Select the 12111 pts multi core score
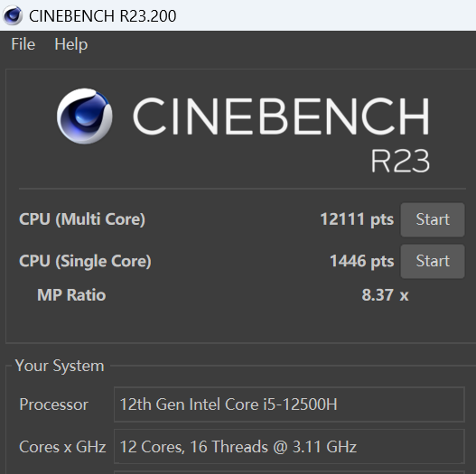 click(357, 219)
